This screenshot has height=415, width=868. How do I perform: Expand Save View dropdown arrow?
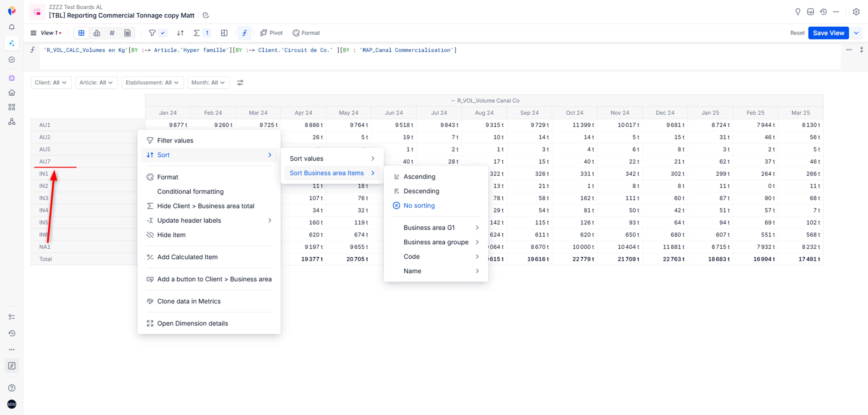(x=856, y=33)
